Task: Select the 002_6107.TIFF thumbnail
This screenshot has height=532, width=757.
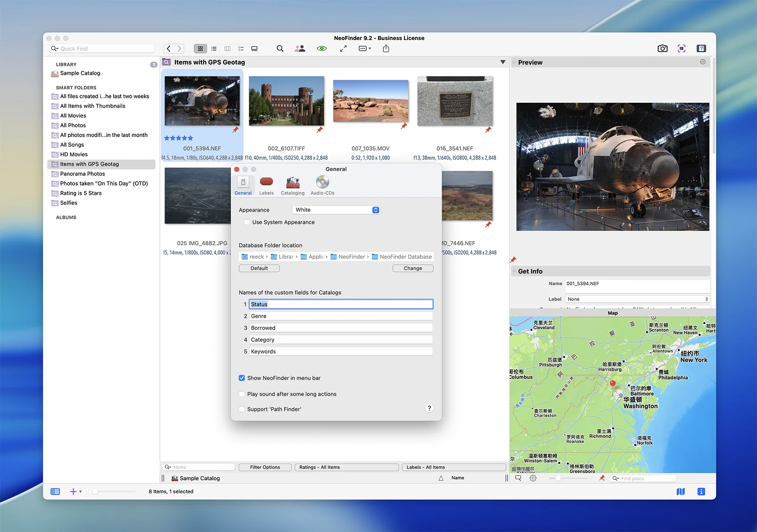Action: (x=286, y=101)
